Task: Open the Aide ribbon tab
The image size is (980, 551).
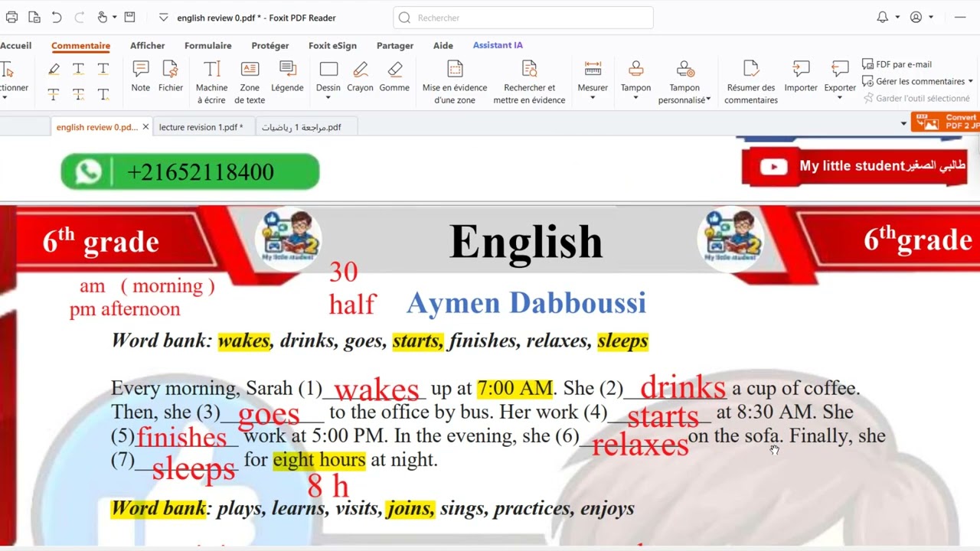Action: click(443, 45)
